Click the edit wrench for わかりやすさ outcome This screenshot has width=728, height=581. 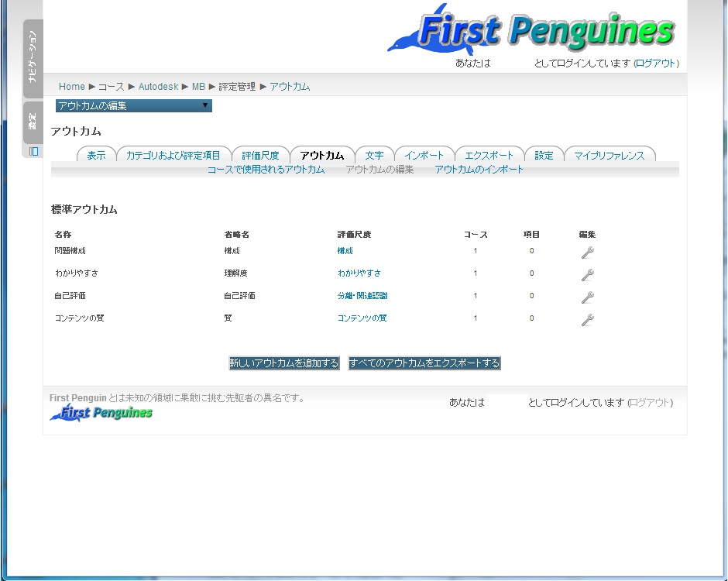587,274
